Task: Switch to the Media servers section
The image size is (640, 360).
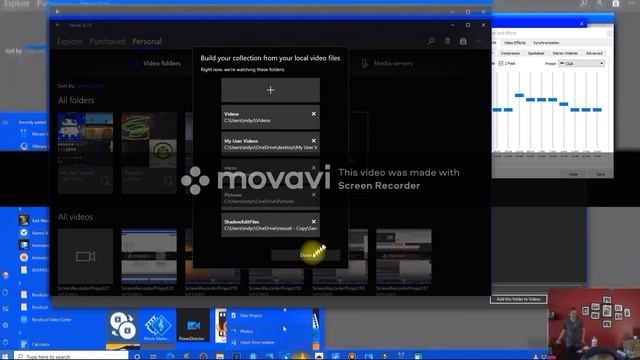Action: pos(387,63)
